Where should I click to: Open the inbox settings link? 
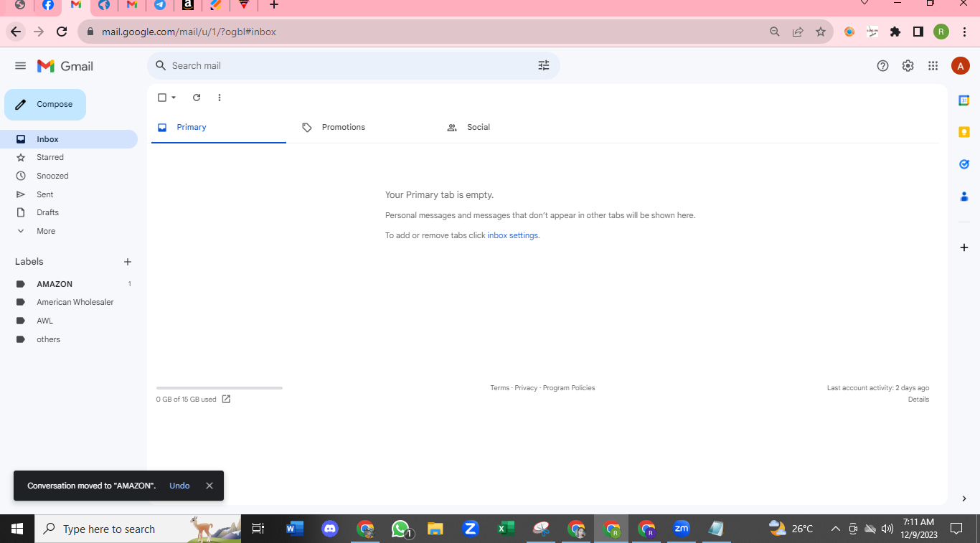(512, 235)
